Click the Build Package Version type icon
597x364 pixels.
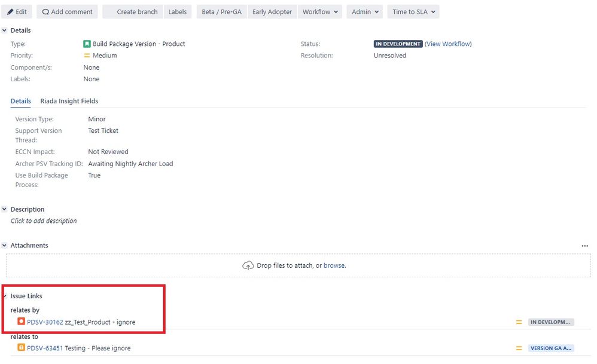tap(87, 44)
